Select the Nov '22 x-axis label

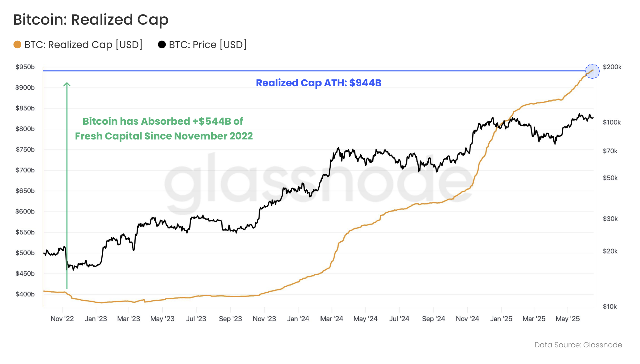point(62,319)
